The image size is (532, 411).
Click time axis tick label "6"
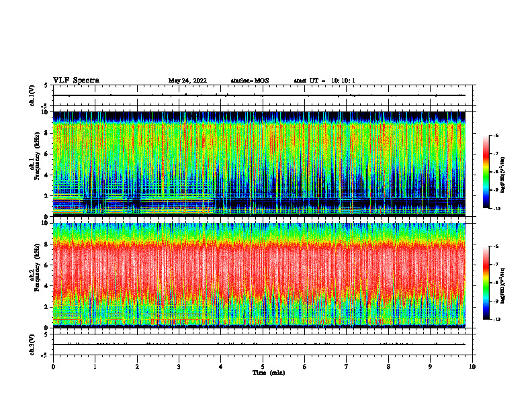305,367
